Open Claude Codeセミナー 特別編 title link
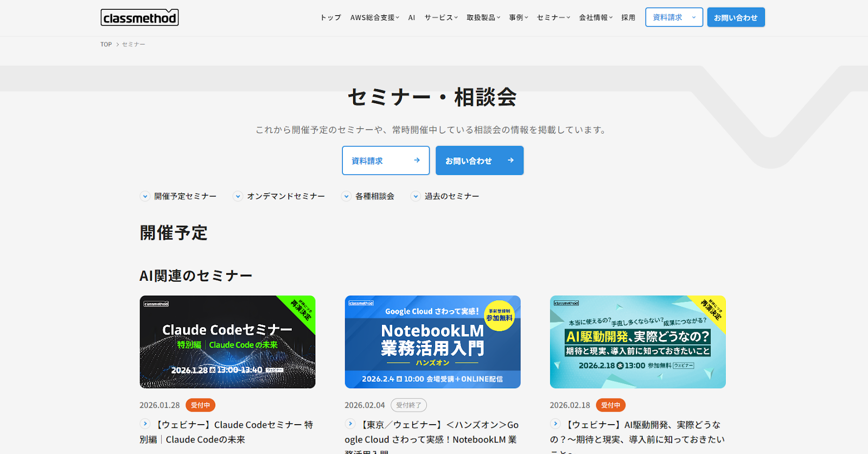This screenshot has width=868, height=454. 226,432
